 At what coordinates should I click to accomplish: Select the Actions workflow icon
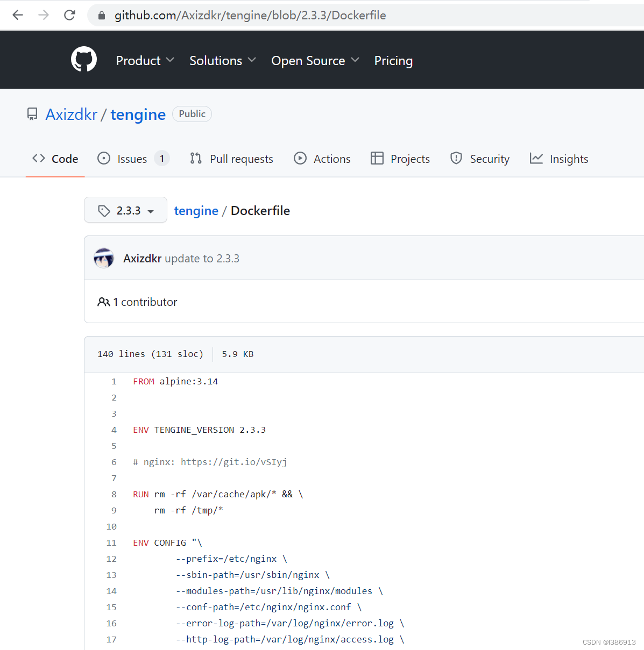[300, 159]
